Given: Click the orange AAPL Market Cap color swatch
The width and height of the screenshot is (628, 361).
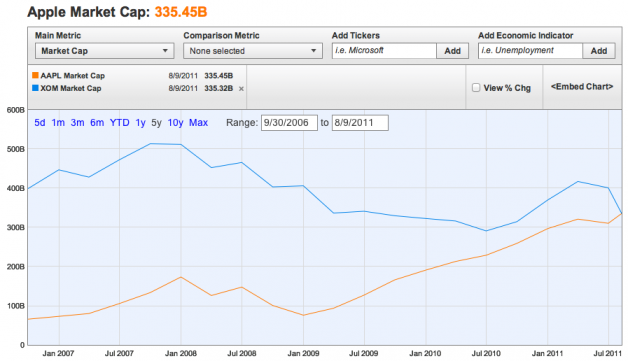Looking at the screenshot, I should click(35, 75).
